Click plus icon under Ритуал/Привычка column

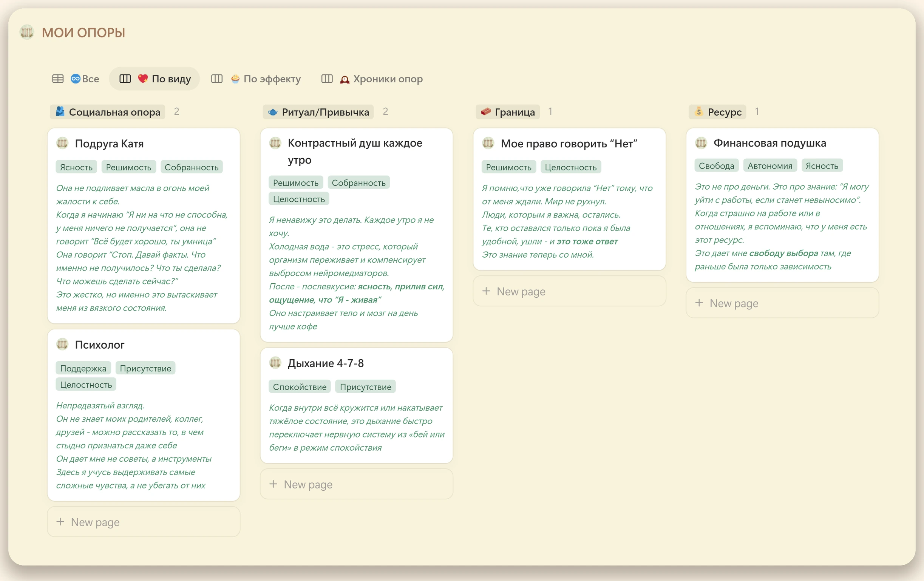click(x=273, y=484)
